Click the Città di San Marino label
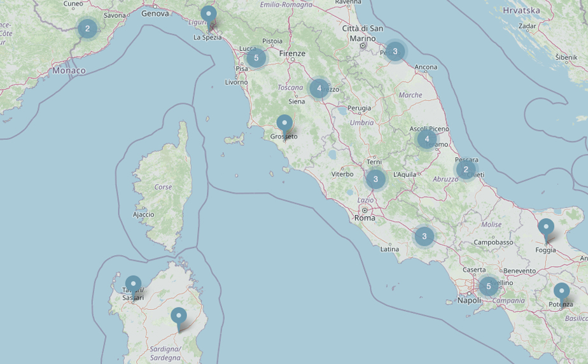 363,33
